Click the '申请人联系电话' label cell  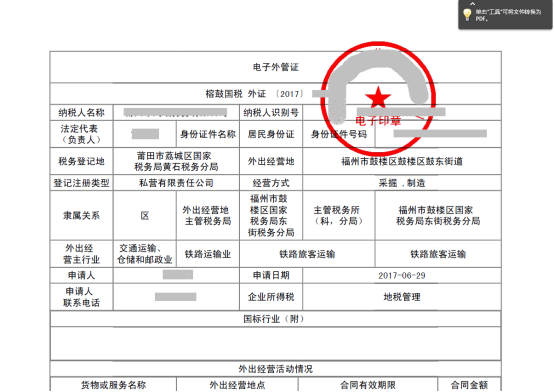81,297
